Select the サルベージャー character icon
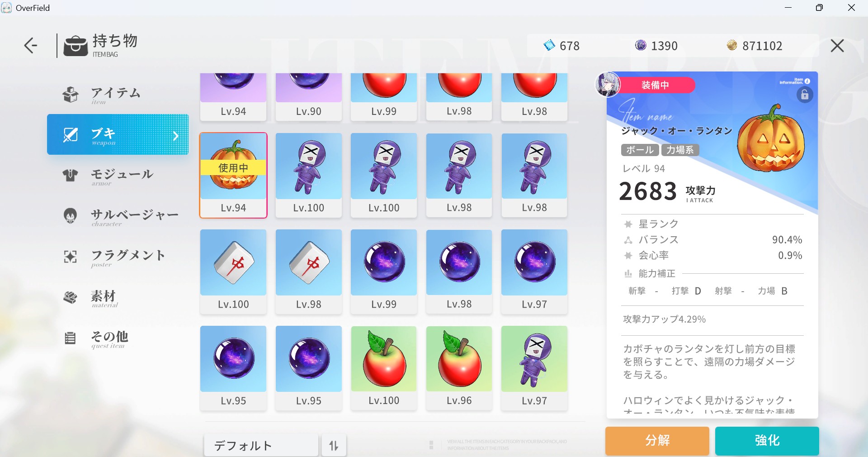The image size is (868, 457). click(70, 216)
